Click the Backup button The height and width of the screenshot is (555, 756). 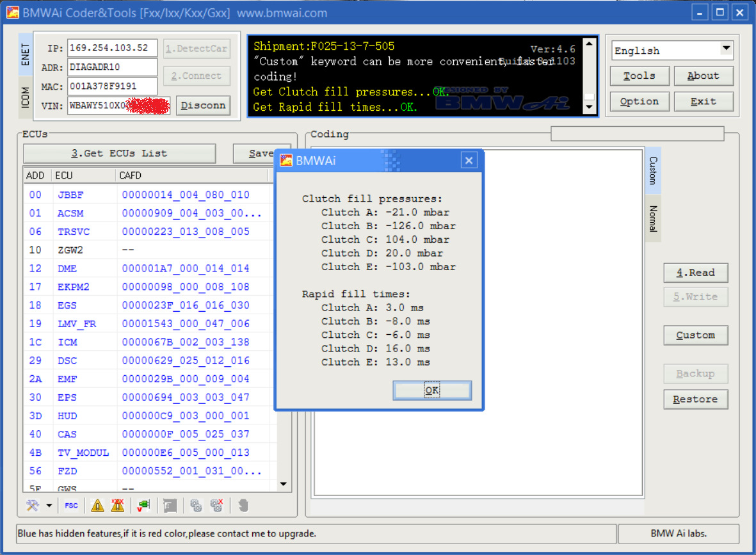coord(695,374)
